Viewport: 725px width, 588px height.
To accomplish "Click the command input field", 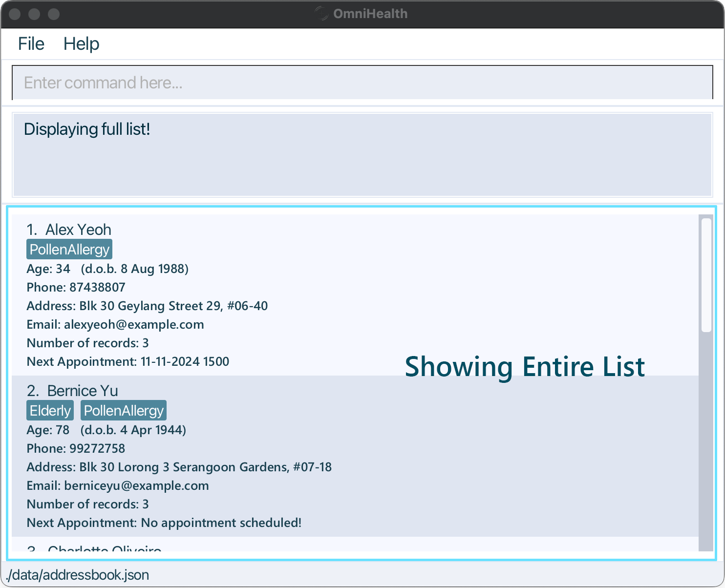I will point(362,83).
